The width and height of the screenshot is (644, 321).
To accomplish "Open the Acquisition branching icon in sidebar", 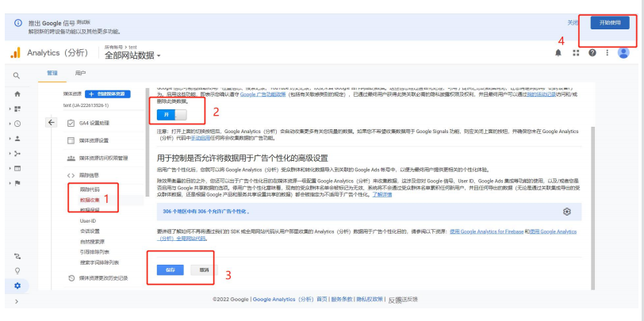I will [17, 154].
